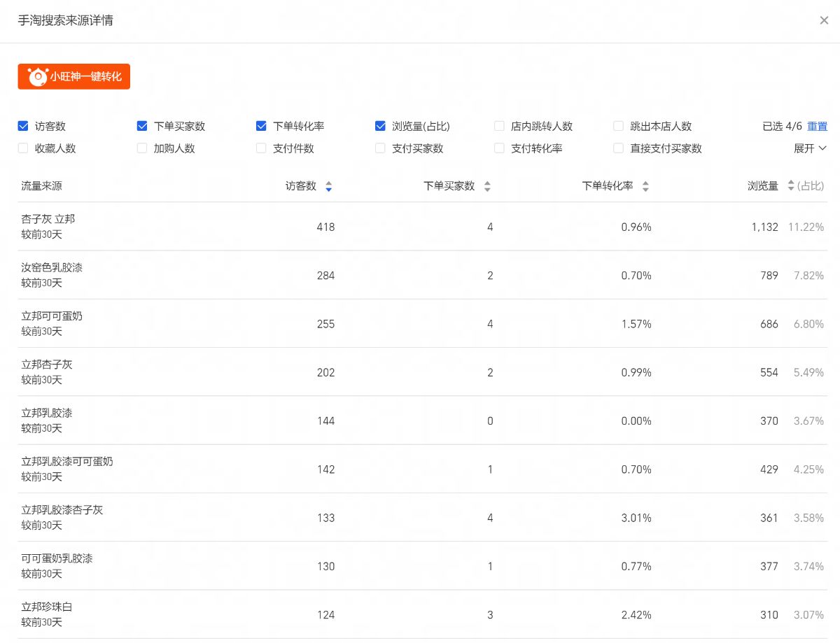Click visitor count 133

(325, 518)
